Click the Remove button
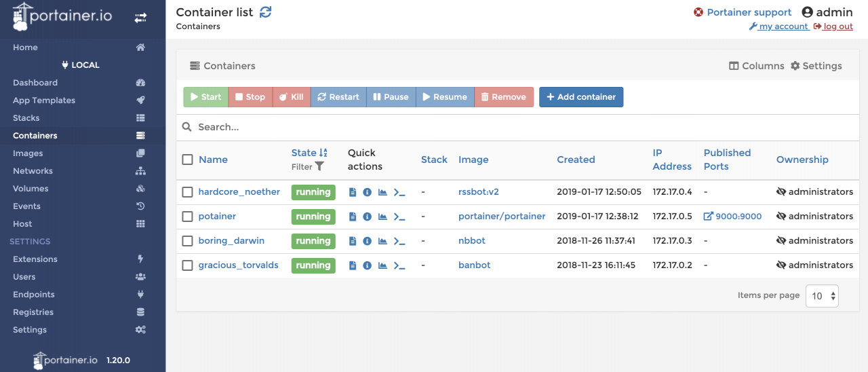The height and width of the screenshot is (372, 868). pyautogui.click(x=504, y=97)
